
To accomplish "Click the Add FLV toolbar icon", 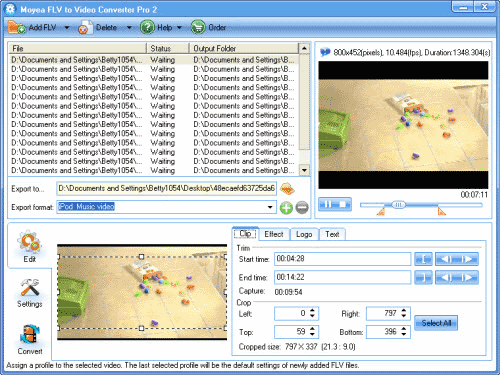I will pyautogui.click(x=17, y=27).
